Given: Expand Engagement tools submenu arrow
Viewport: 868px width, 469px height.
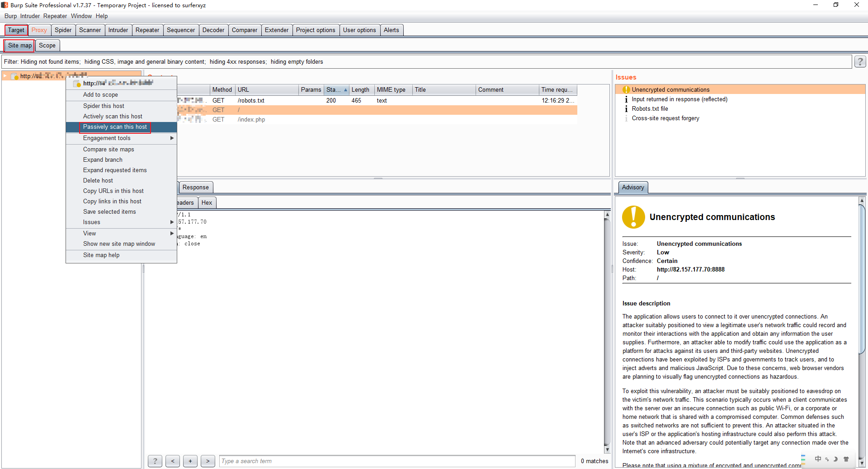Looking at the screenshot, I should pyautogui.click(x=172, y=138).
